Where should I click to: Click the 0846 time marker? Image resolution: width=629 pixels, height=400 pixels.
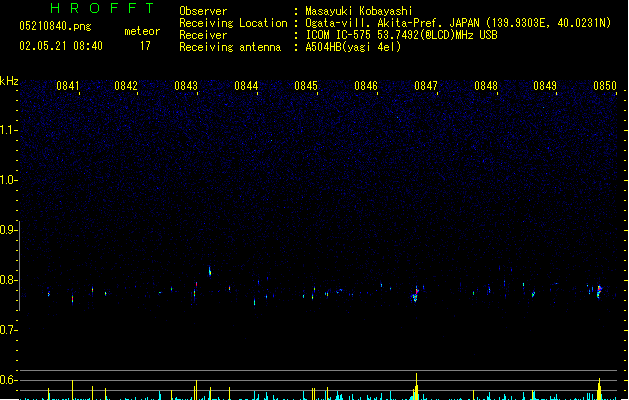[x=366, y=86]
